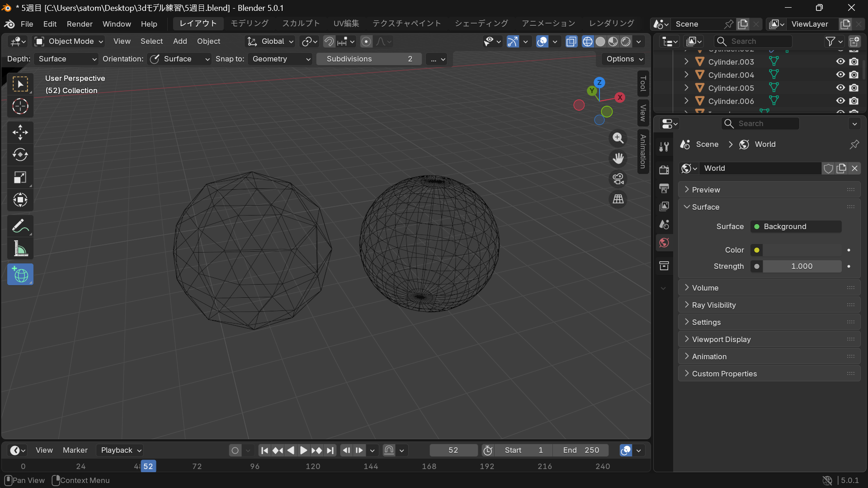
Task: Open the Render menu
Action: click(80, 24)
